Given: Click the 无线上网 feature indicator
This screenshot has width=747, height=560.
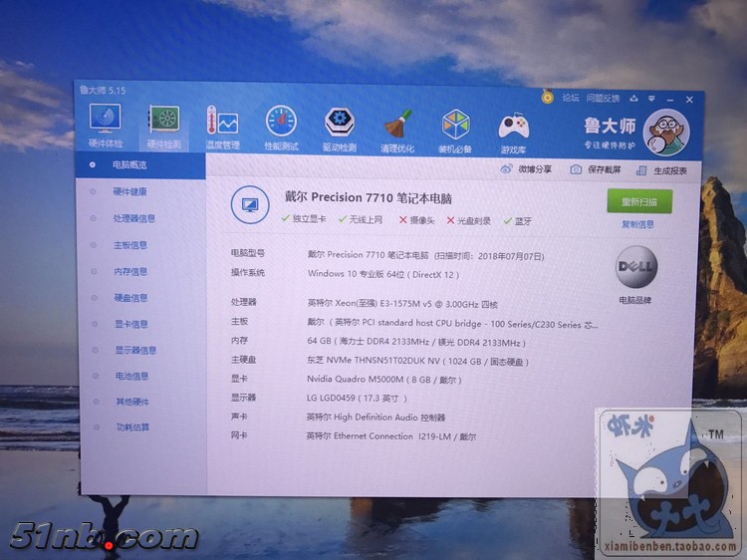Looking at the screenshot, I should click(x=361, y=219).
